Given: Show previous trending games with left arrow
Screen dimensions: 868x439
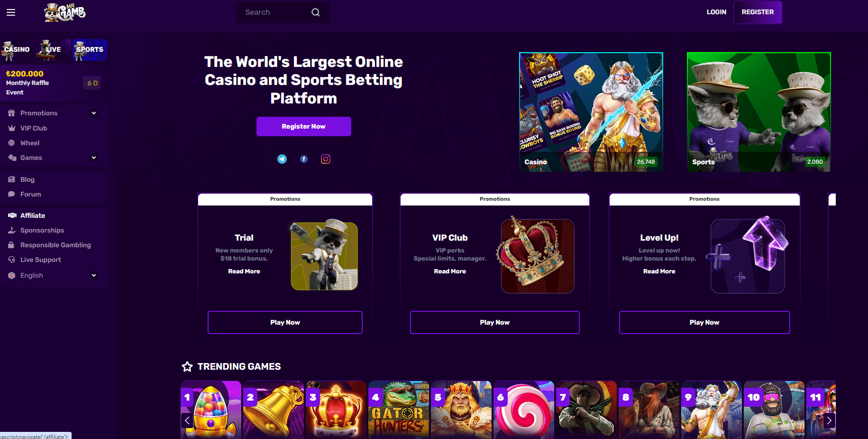Looking at the screenshot, I should (187, 420).
